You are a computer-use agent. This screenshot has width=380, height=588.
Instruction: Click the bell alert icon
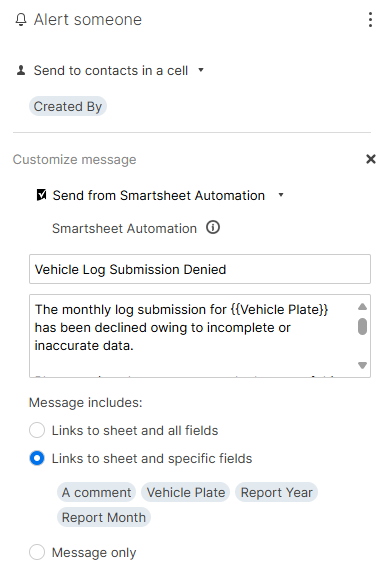(x=21, y=20)
